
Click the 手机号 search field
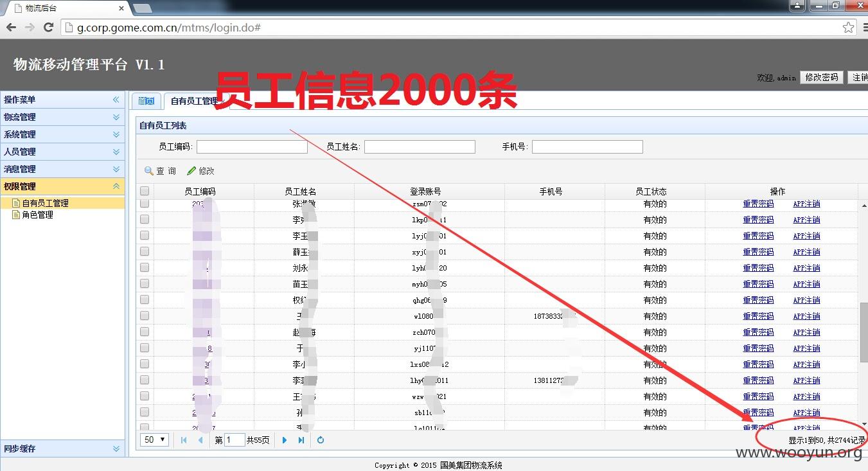(587, 147)
